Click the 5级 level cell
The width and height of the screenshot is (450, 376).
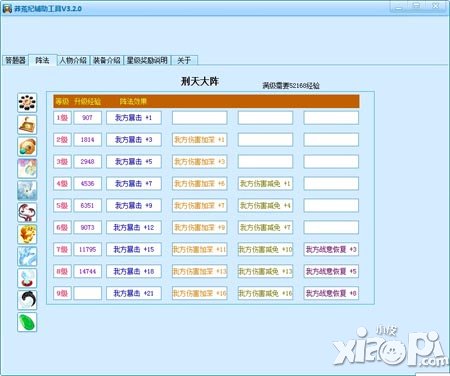62,206
